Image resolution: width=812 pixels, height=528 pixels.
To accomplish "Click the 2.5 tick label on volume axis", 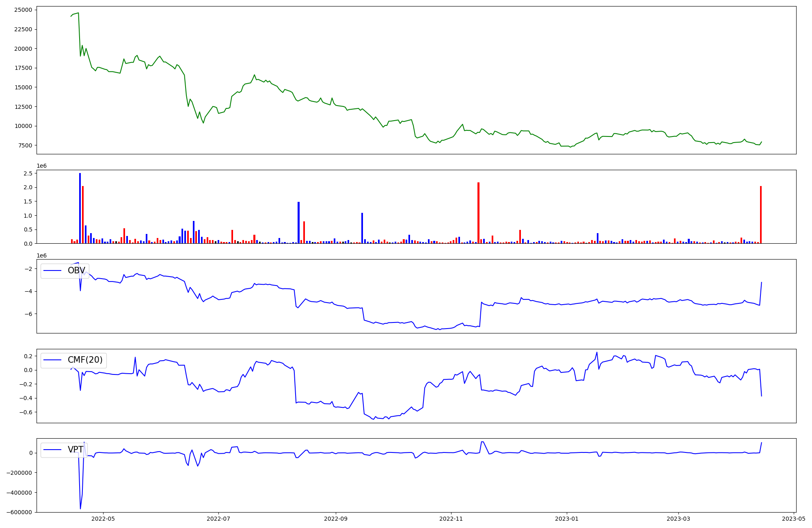I will [x=28, y=173].
